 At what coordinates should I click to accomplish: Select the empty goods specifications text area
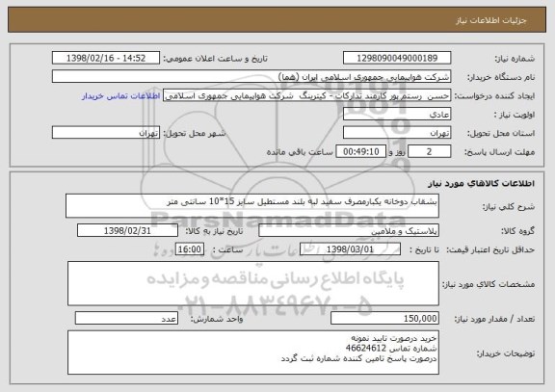coord(253,283)
